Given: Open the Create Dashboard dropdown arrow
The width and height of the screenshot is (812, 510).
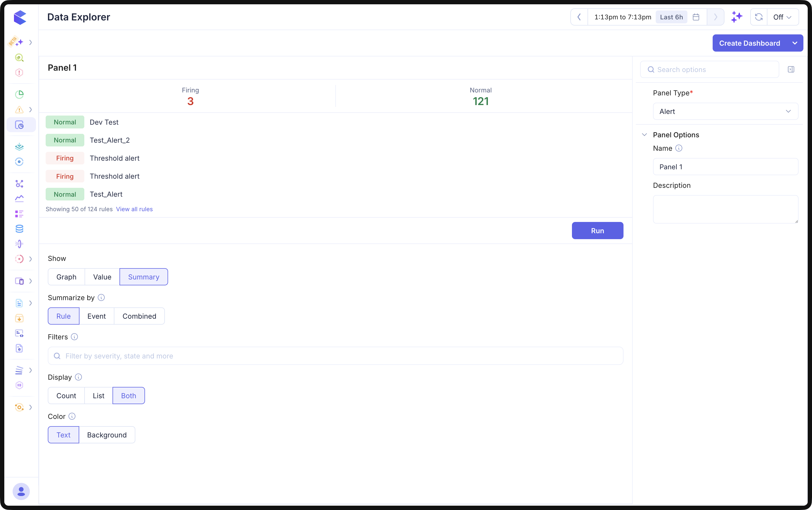Looking at the screenshot, I should tap(795, 43).
